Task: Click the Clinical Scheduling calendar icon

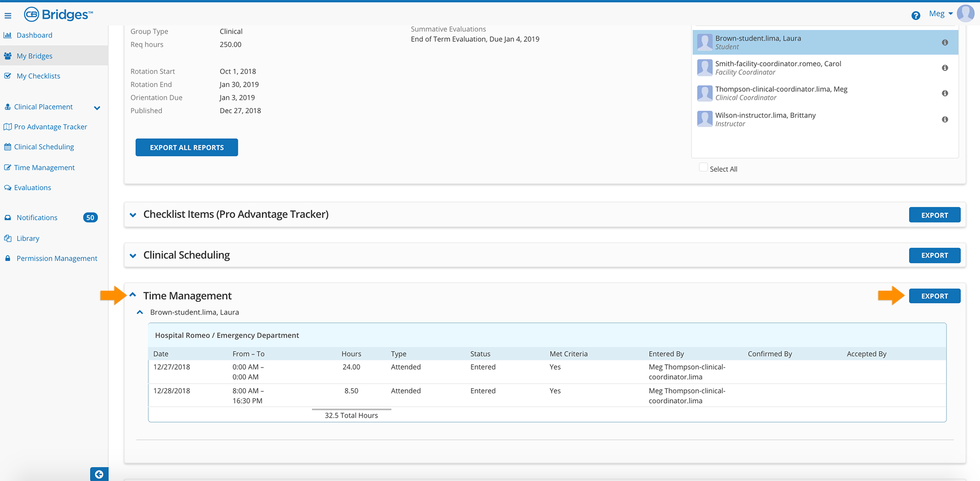Action: (x=8, y=147)
